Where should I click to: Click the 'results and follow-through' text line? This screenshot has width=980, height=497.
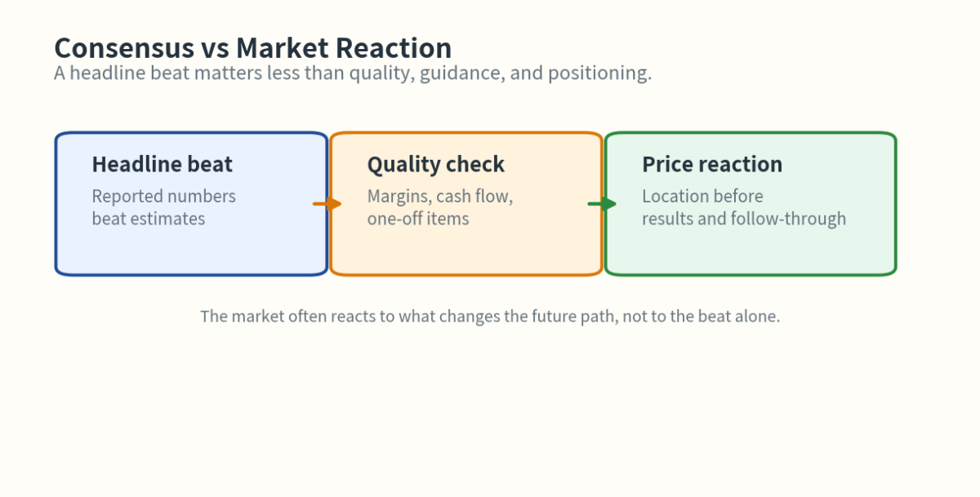[743, 219]
